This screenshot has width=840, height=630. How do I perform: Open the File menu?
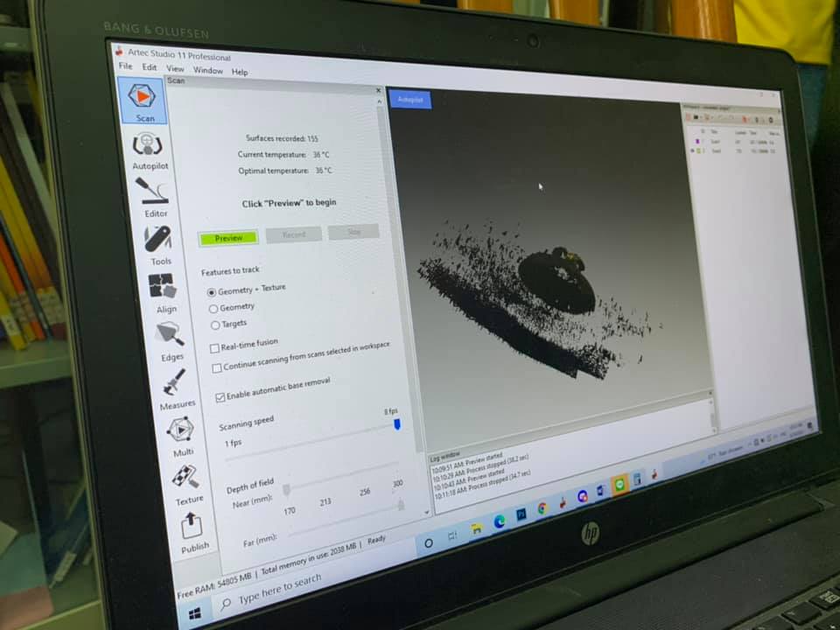125,66
